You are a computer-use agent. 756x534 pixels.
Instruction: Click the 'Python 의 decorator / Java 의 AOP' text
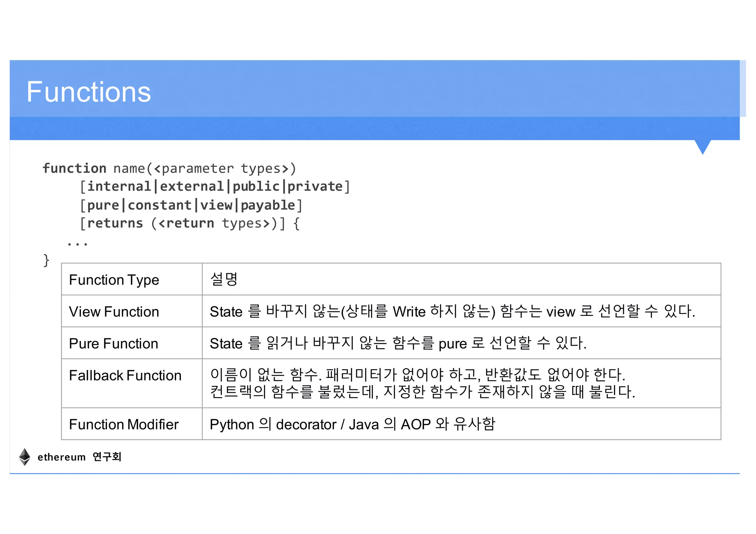point(353,424)
